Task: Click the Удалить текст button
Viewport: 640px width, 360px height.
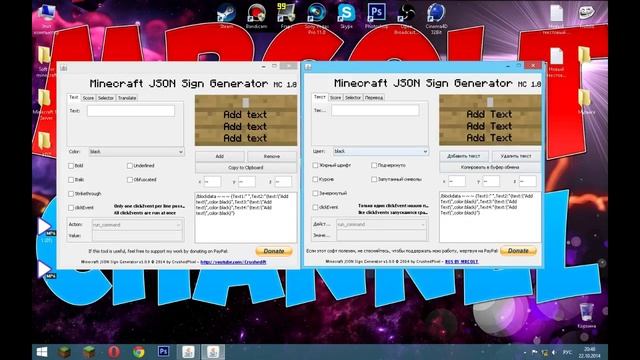Action: (516, 156)
